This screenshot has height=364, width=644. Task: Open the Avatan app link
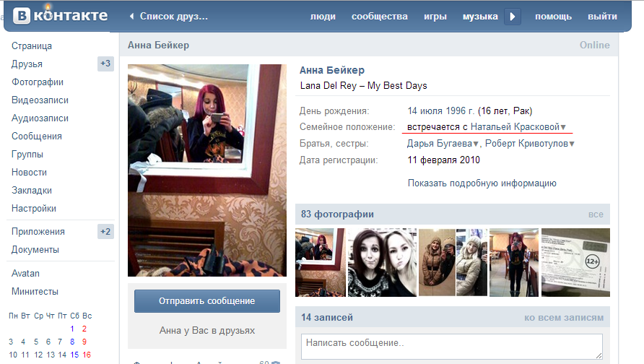coord(25,274)
